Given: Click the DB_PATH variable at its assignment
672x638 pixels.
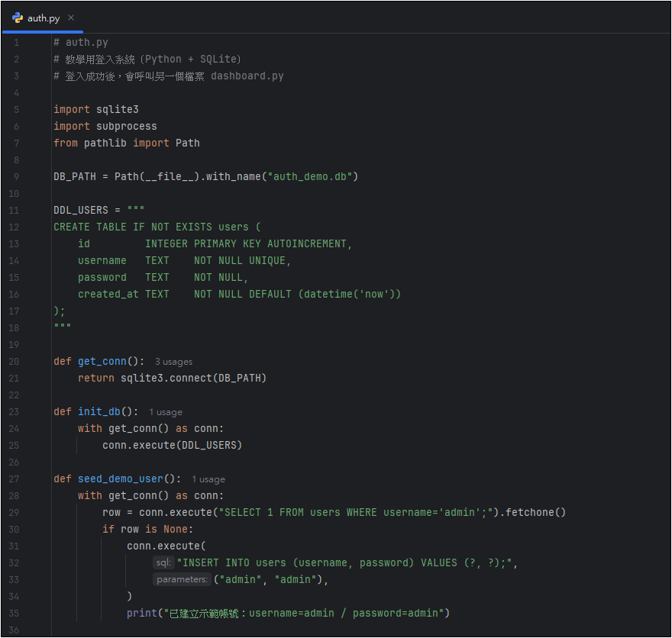Looking at the screenshot, I should [75, 177].
